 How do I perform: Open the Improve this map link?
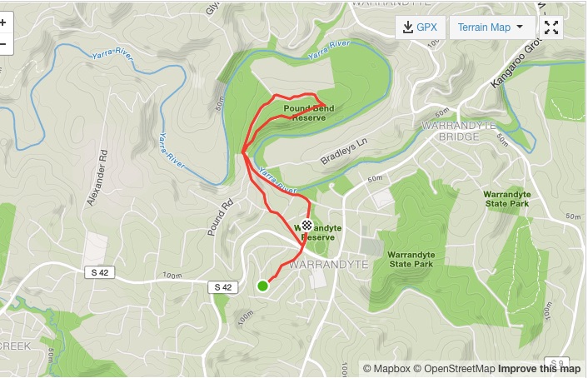pyautogui.click(x=539, y=369)
